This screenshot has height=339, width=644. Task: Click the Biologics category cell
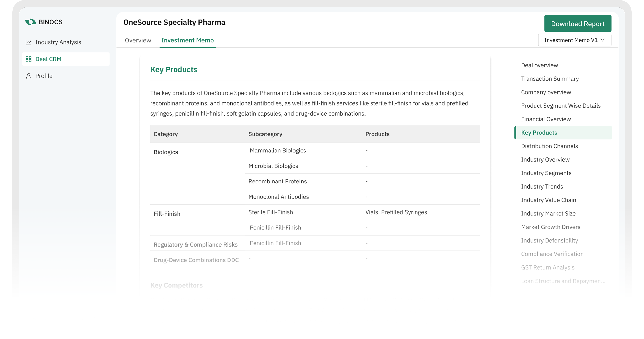pyautogui.click(x=166, y=152)
